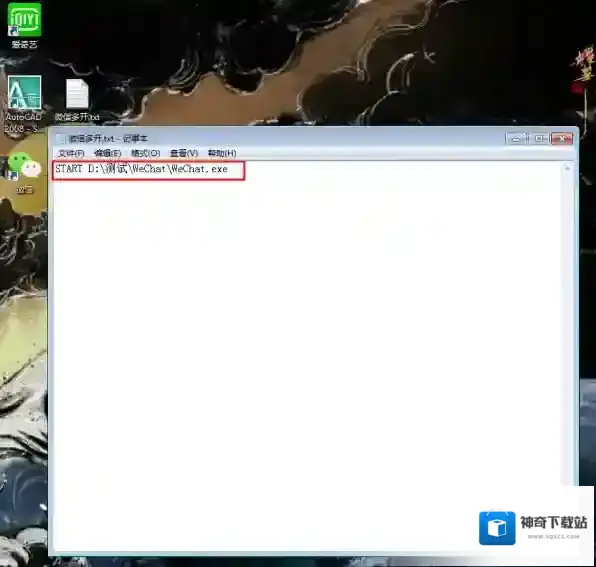The image size is (596, 567).
Task: Click the 微信多开.txt - 记事本 title bar text
Action: [108, 139]
